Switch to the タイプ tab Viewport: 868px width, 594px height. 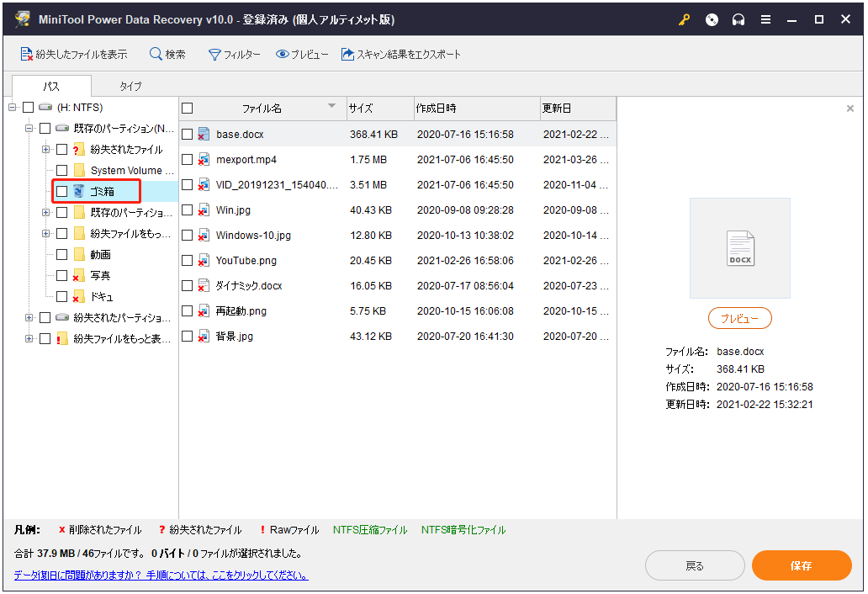130,86
